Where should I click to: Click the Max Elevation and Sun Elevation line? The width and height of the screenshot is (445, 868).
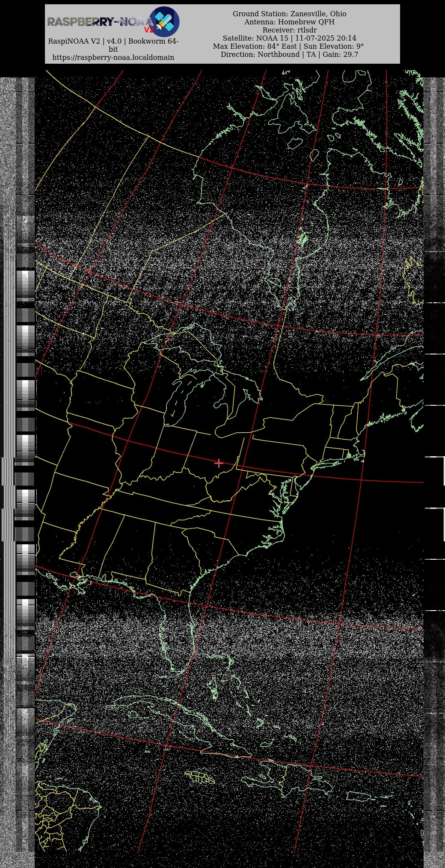pyautogui.click(x=288, y=46)
